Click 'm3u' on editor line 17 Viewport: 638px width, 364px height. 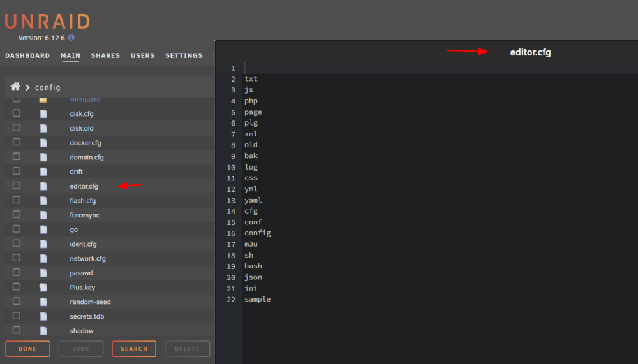point(251,244)
